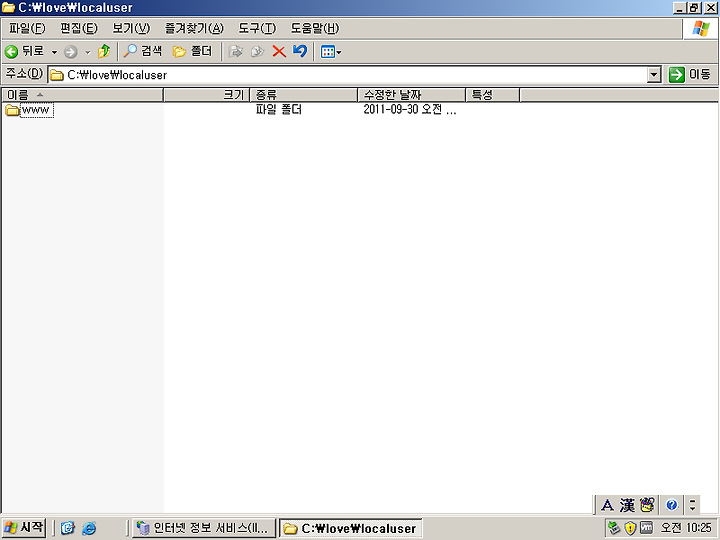Viewport: 720px width, 540px height.
Task: Click the IME A input mode icon
Action: point(607,505)
